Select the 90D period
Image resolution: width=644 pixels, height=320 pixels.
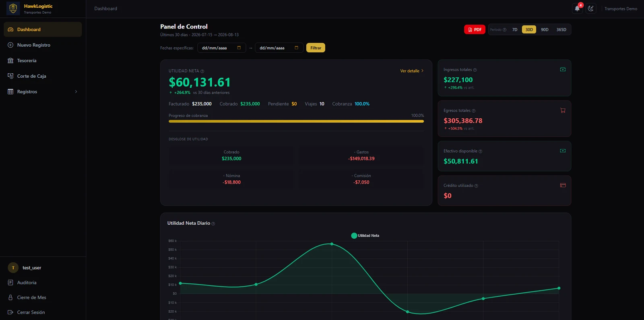pyautogui.click(x=545, y=29)
